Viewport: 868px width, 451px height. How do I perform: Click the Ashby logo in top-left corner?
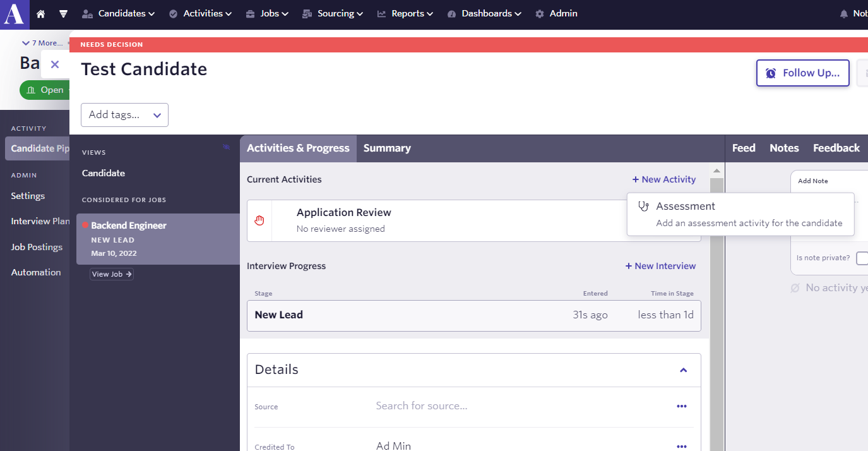(14, 14)
